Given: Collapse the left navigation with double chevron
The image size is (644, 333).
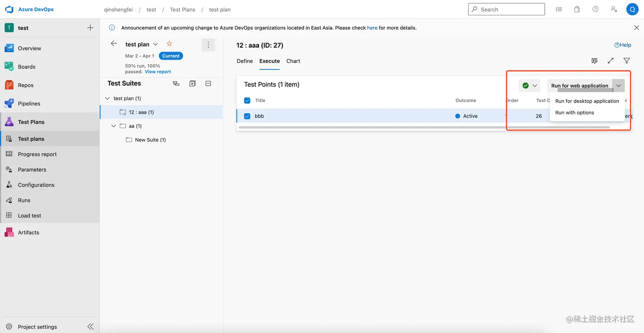Looking at the screenshot, I should 90,327.
